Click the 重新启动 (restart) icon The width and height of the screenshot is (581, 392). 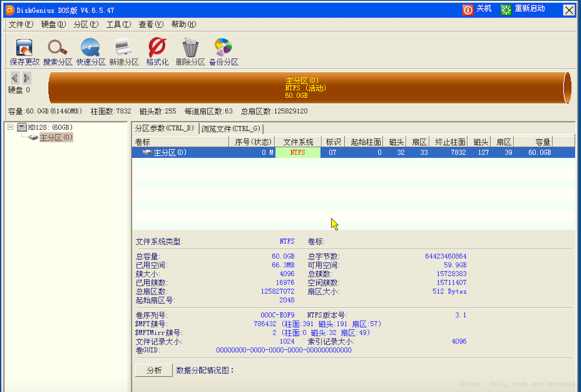coord(506,10)
